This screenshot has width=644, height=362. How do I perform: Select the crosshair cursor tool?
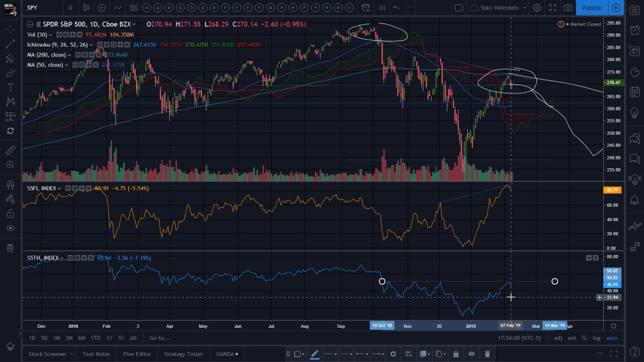[10, 30]
